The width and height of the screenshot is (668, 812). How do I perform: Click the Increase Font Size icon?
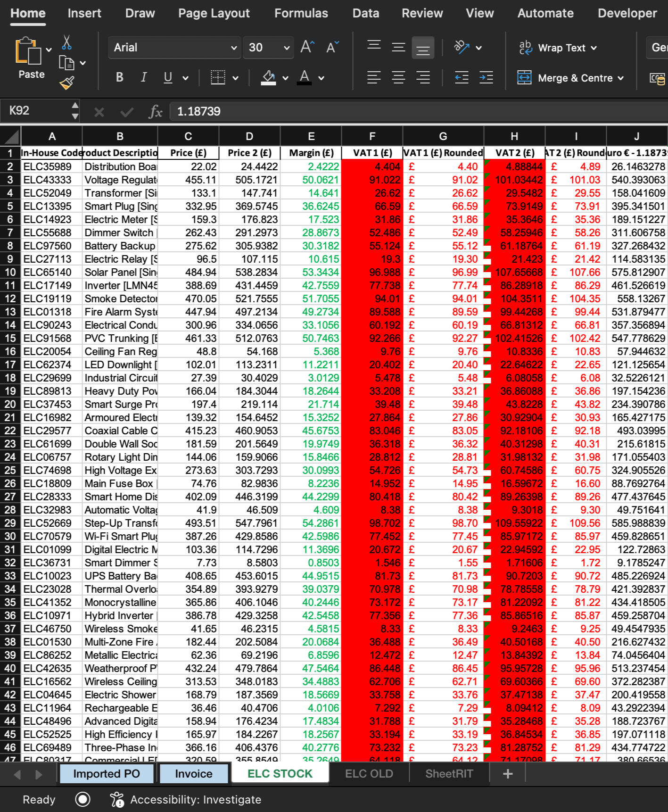click(x=307, y=47)
